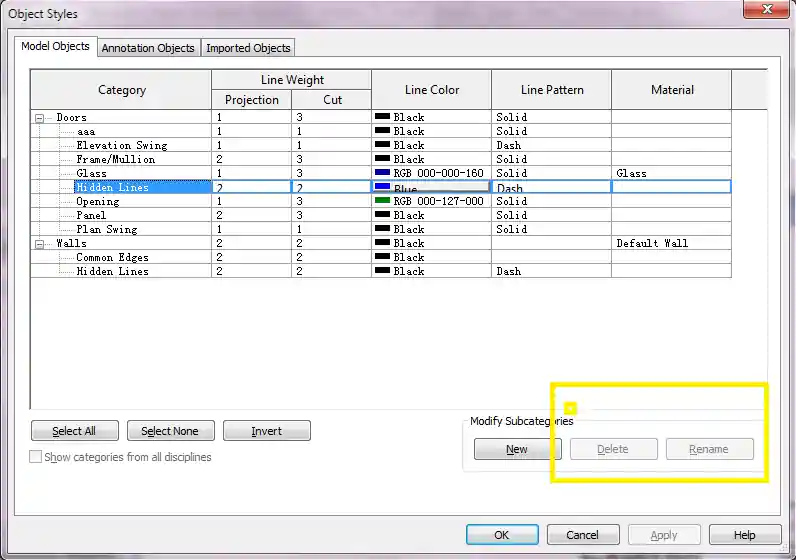Screen dimensions: 796x560
Task: Select the Elevation Swing subcategory row
Action: [122, 145]
